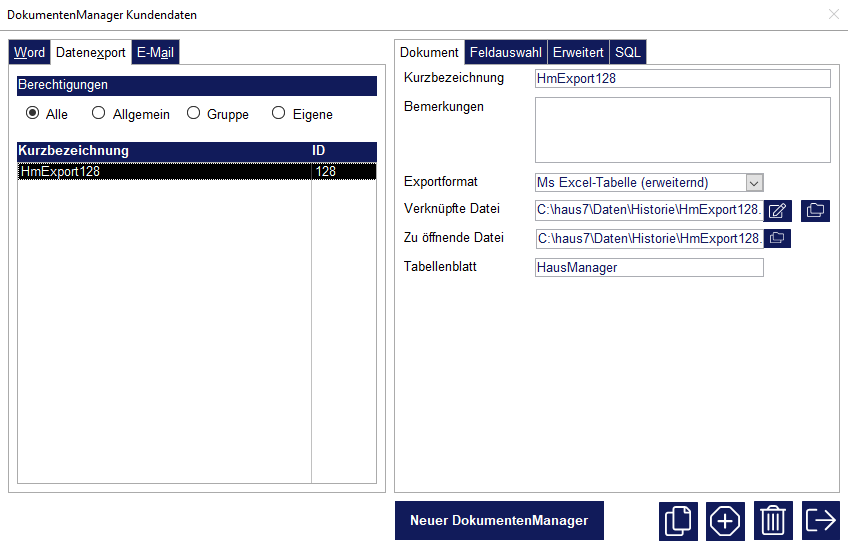Add new entry with plus icon
Image resolution: width=848 pixels, height=547 pixels.
[725, 520]
